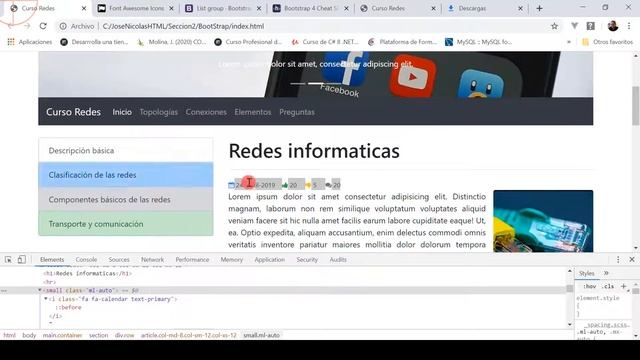The width and height of the screenshot is (640, 360).
Task: Close the DevTools panel
Action: point(632,259)
